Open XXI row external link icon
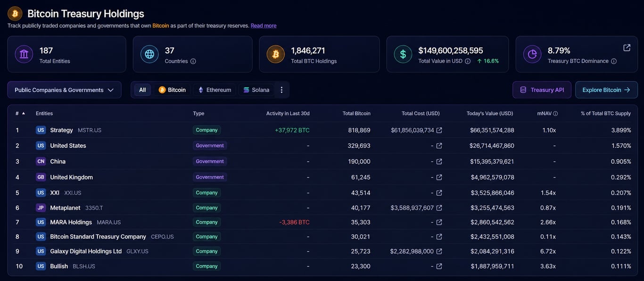This screenshot has width=644, height=281. tap(439, 193)
